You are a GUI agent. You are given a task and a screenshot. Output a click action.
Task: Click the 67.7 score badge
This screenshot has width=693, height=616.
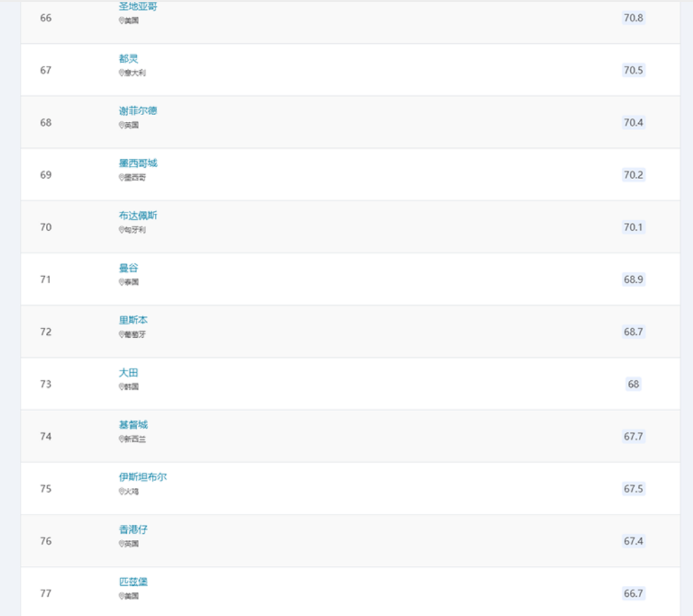tap(633, 436)
